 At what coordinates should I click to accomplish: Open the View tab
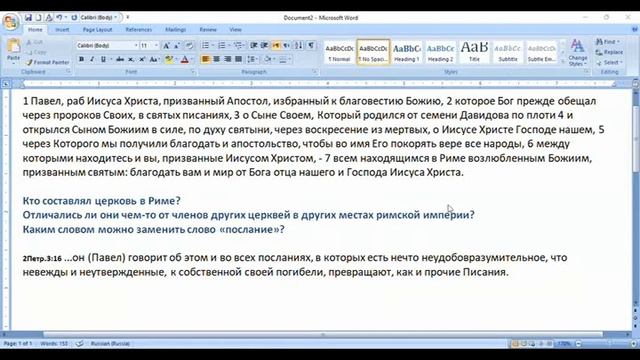coord(236,30)
